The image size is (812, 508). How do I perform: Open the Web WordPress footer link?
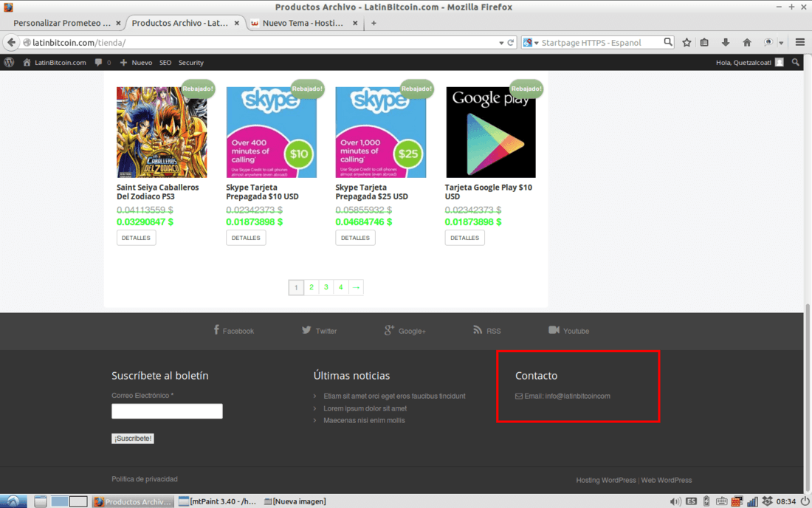coord(667,480)
